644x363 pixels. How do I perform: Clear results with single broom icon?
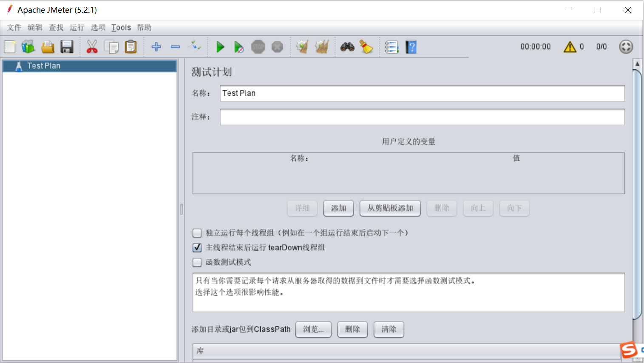(x=302, y=47)
